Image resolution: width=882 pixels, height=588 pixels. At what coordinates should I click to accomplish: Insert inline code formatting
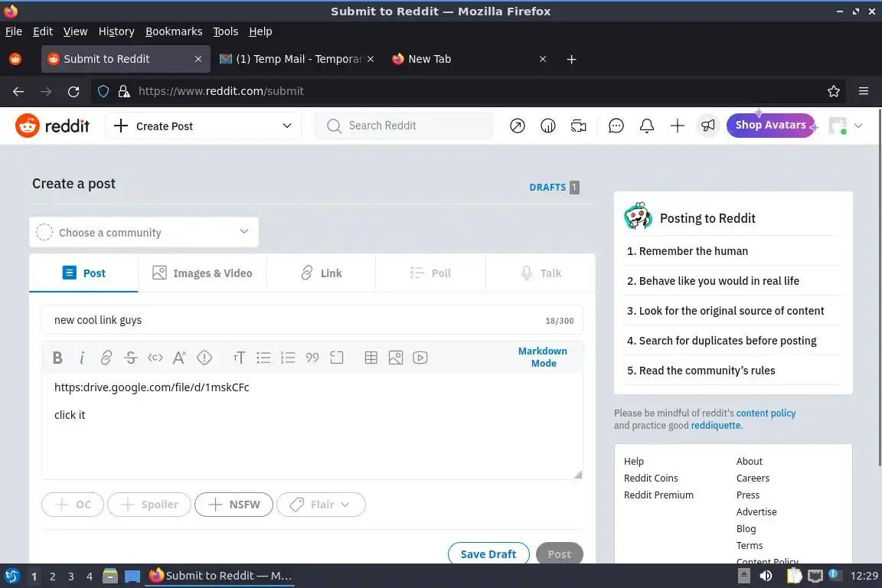(x=155, y=358)
